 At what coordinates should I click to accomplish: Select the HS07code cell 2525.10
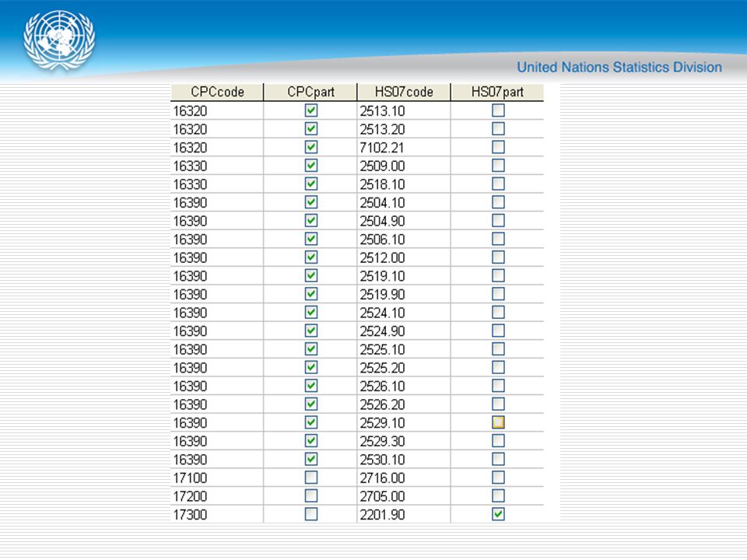tap(404, 349)
